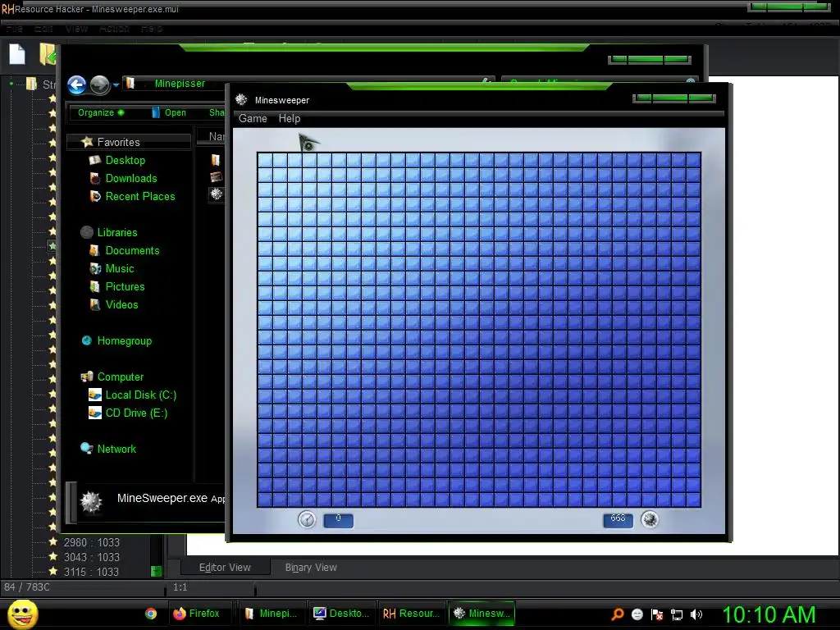
Task: Open Desktop in the Explorer sidebar
Action: pos(126,160)
